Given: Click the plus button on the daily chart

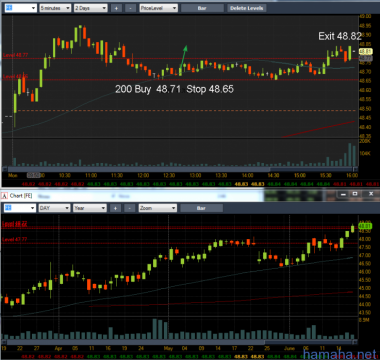Looking at the screenshot, I should click(115, 208).
